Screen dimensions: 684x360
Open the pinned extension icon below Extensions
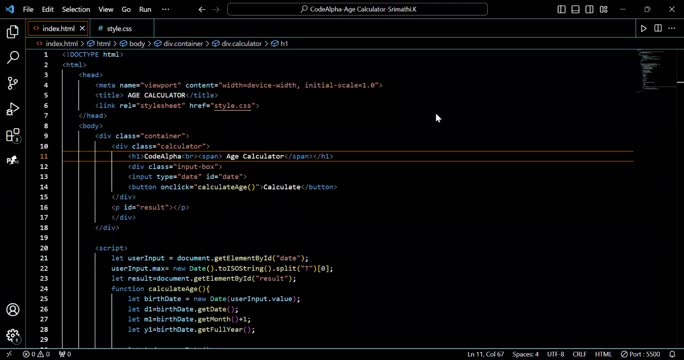click(13, 160)
